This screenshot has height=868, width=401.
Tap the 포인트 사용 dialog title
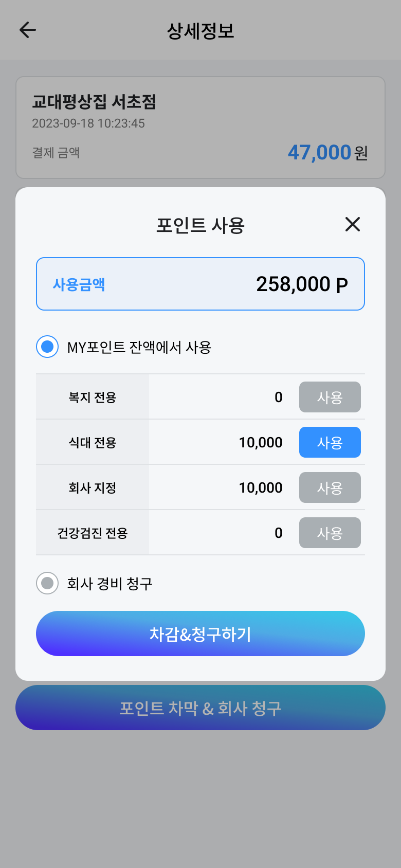[200, 225]
